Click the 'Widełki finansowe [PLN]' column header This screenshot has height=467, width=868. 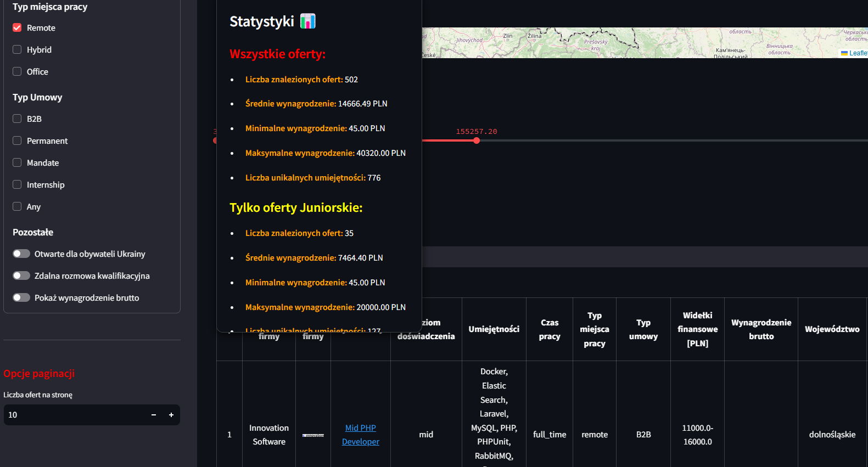(x=698, y=329)
